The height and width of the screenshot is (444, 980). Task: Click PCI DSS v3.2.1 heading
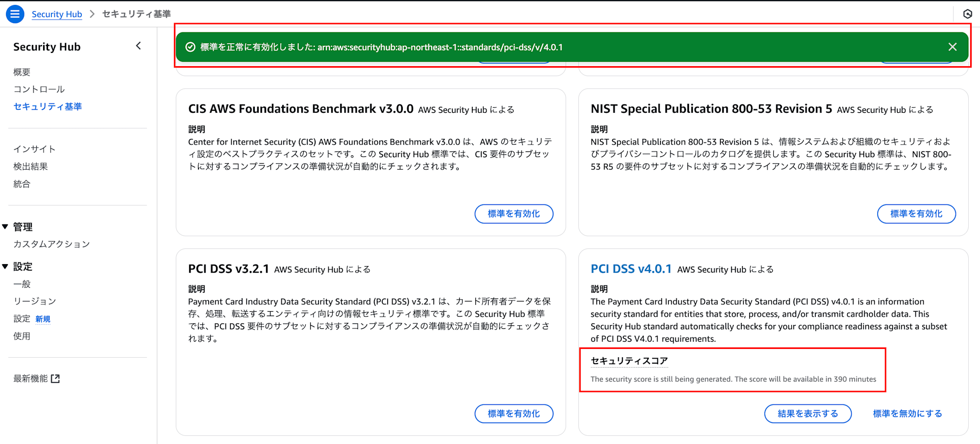(229, 269)
